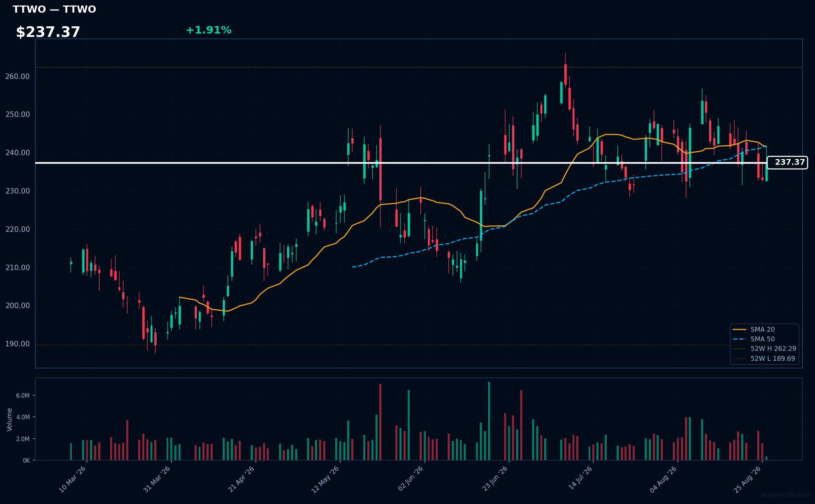
Task: Click the 23 Jun '26 date label
Action: point(495,479)
